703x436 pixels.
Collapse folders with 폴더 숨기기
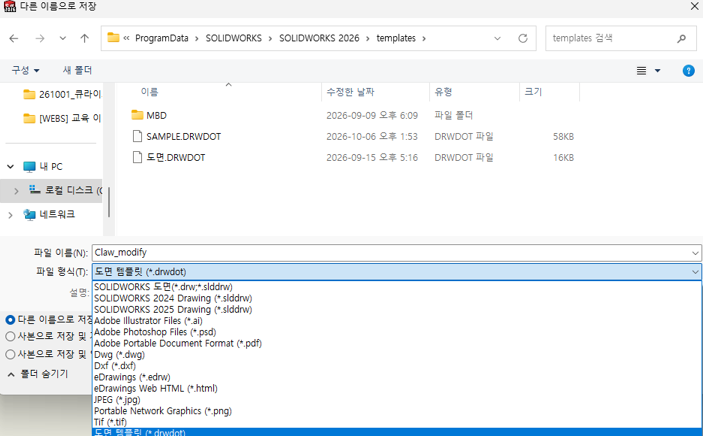tap(38, 374)
